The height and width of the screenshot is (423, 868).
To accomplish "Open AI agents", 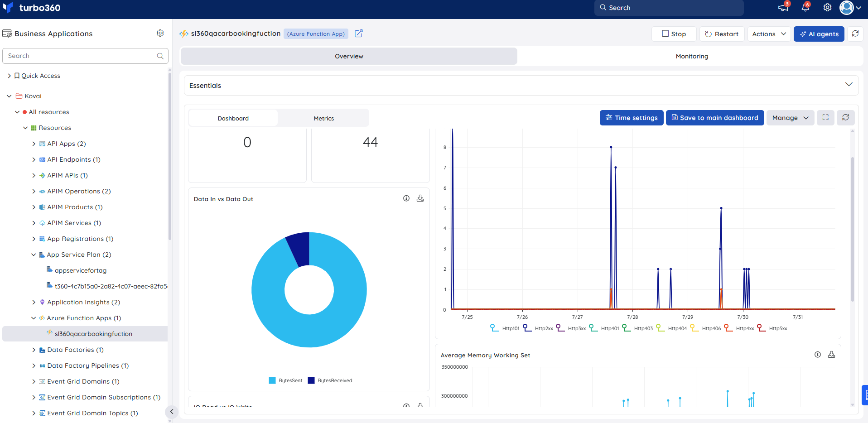I will pyautogui.click(x=819, y=34).
